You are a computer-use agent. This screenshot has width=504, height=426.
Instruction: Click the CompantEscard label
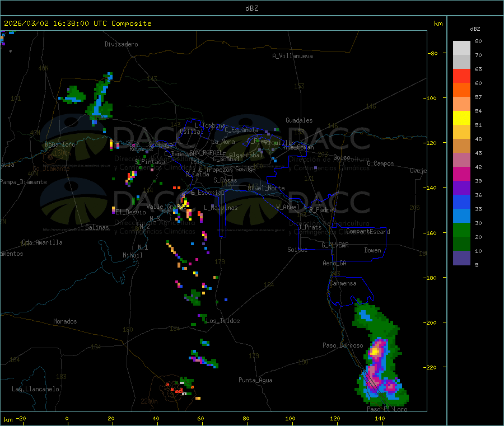(x=368, y=232)
